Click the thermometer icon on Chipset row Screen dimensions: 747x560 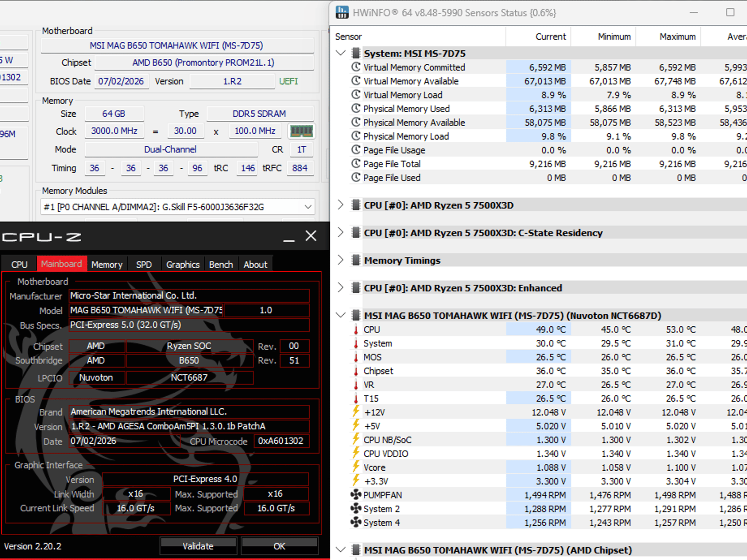coord(356,371)
